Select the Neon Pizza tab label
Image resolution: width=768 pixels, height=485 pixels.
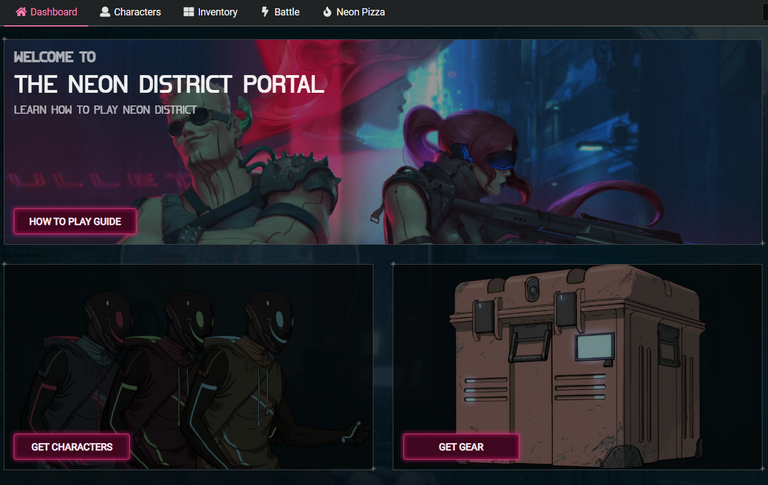360,12
